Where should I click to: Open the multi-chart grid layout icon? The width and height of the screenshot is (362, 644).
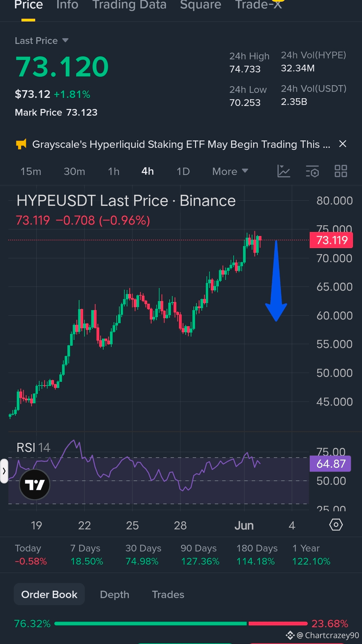pos(341,171)
